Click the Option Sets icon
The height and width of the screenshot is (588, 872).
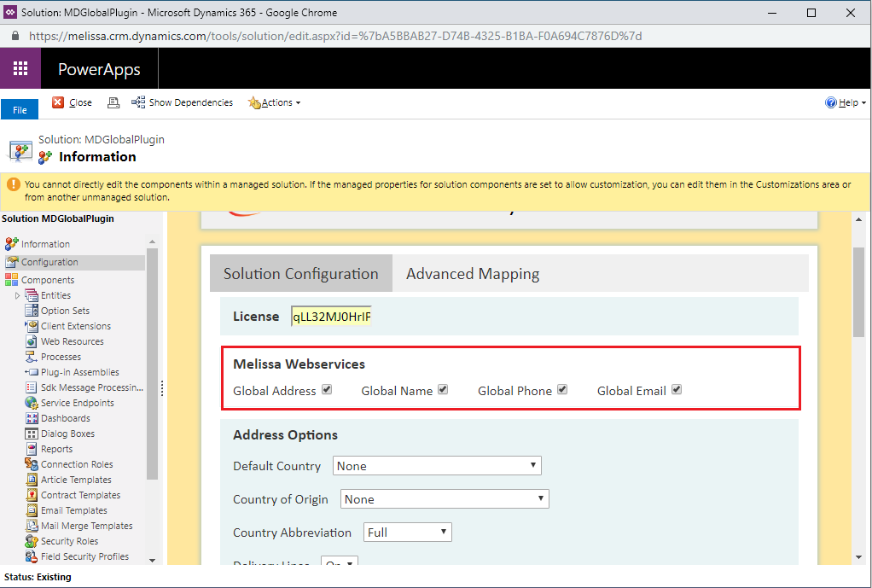coord(32,311)
